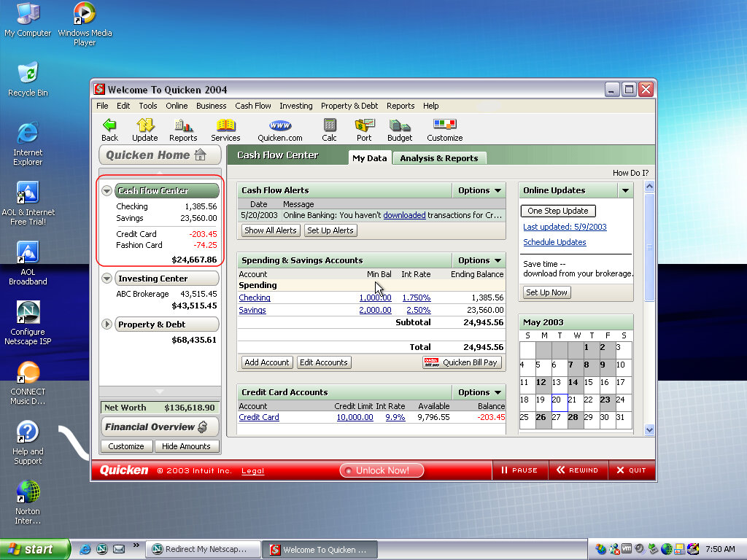Open the Online Updates dropdown arrow
This screenshot has width=747, height=560.
(625, 190)
